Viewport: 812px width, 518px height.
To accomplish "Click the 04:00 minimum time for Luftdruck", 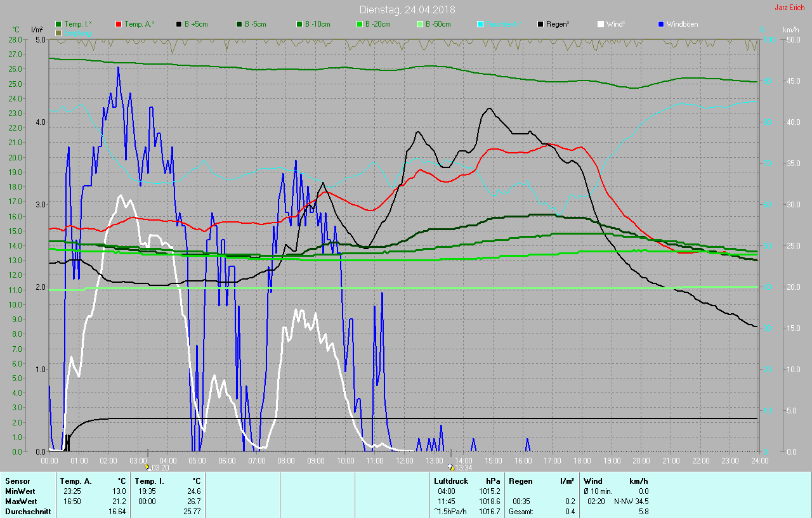I will 447,491.
